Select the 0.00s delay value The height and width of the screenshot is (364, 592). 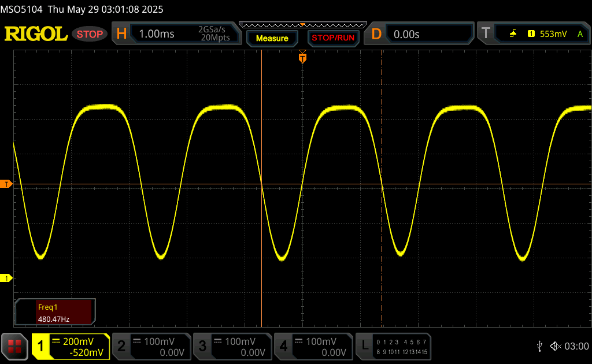(406, 34)
